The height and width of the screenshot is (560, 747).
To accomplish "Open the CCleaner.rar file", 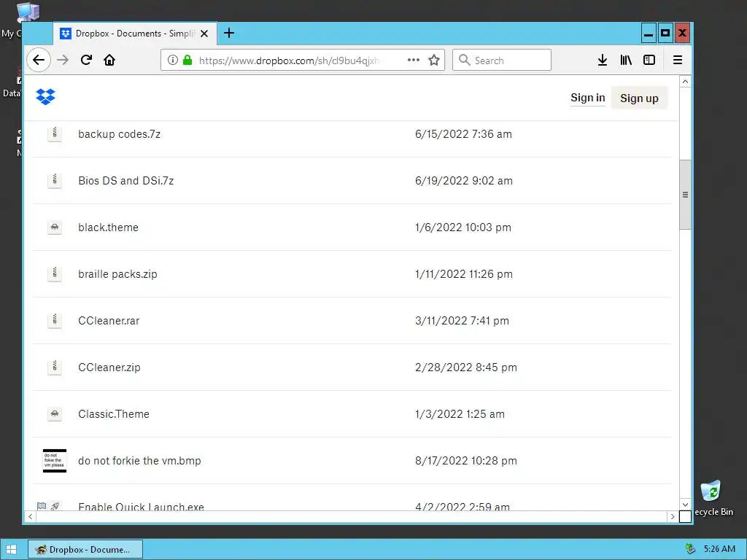I will click(109, 321).
